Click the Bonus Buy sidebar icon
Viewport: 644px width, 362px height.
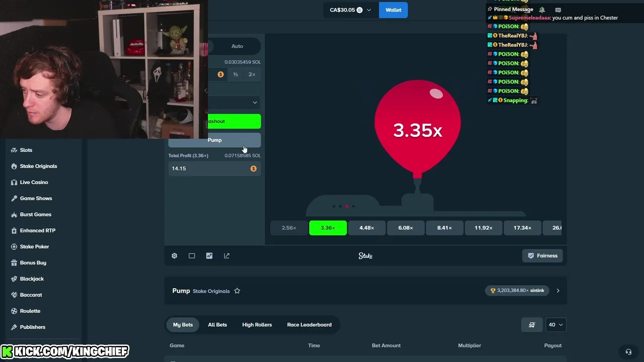tap(14, 263)
